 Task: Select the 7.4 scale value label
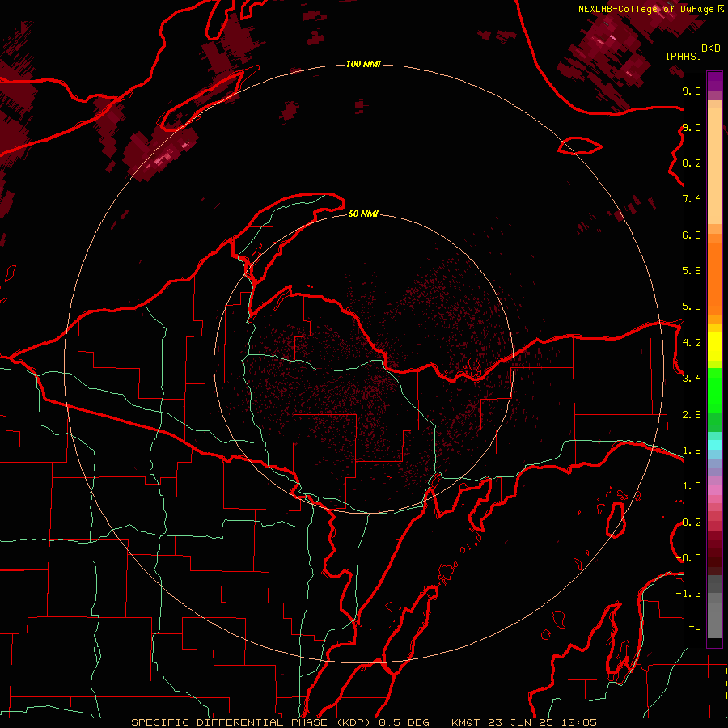[692, 199]
